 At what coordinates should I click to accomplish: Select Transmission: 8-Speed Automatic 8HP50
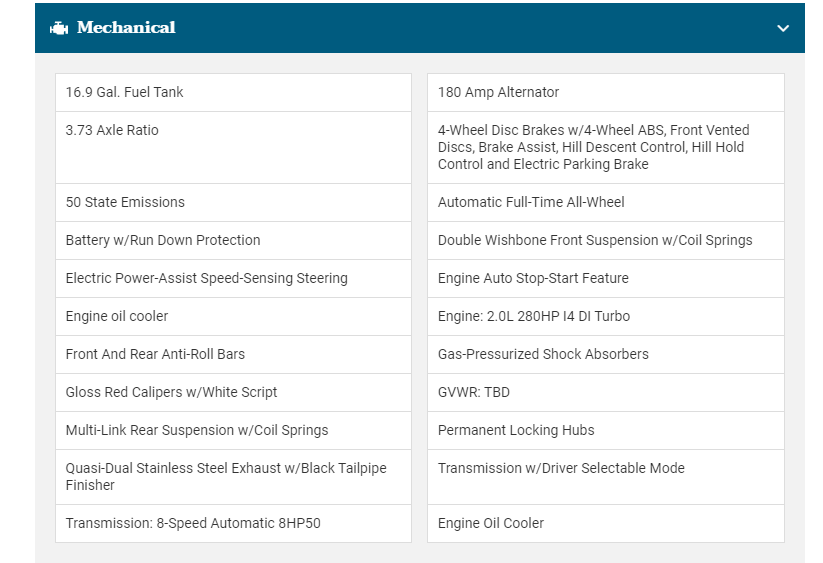[x=193, y=523]
